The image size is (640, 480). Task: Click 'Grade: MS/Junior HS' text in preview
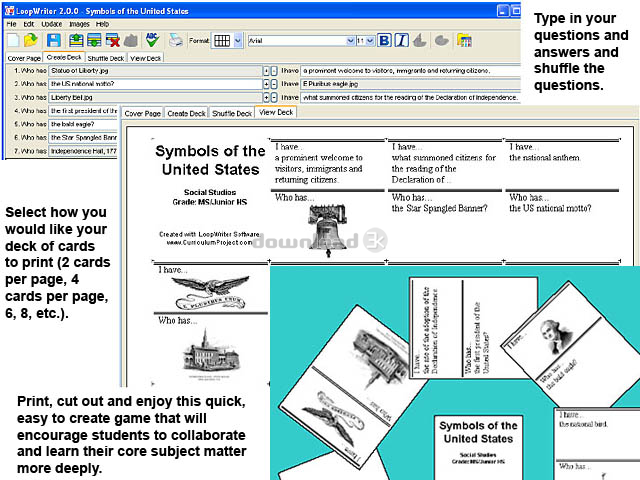pyautogui.click(x=209, y=202)
